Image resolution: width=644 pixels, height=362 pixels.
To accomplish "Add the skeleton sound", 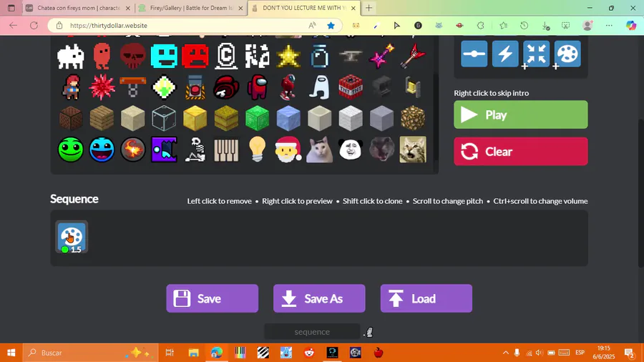I will 195,150.
